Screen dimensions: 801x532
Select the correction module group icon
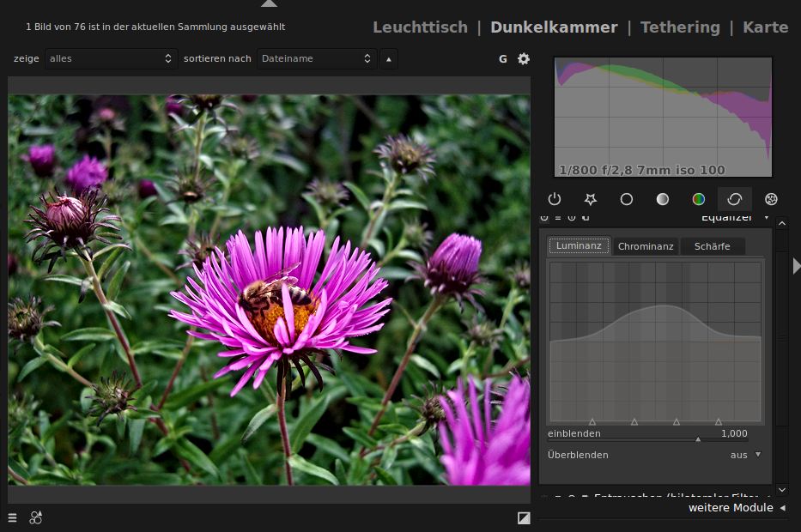[735, 199]
